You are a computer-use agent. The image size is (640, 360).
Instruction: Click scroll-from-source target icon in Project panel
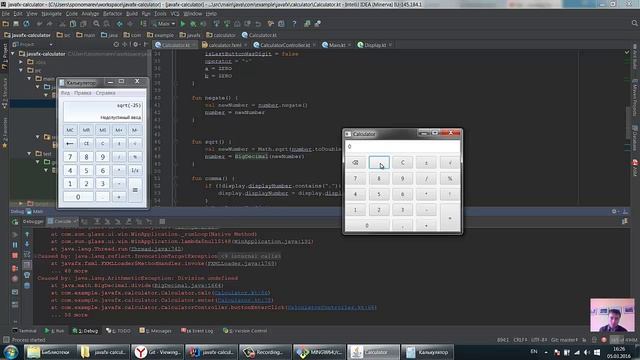click(x=116, y=44)
